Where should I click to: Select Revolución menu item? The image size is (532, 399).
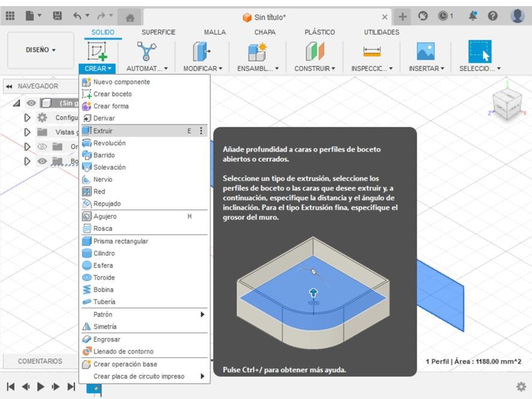144,143
